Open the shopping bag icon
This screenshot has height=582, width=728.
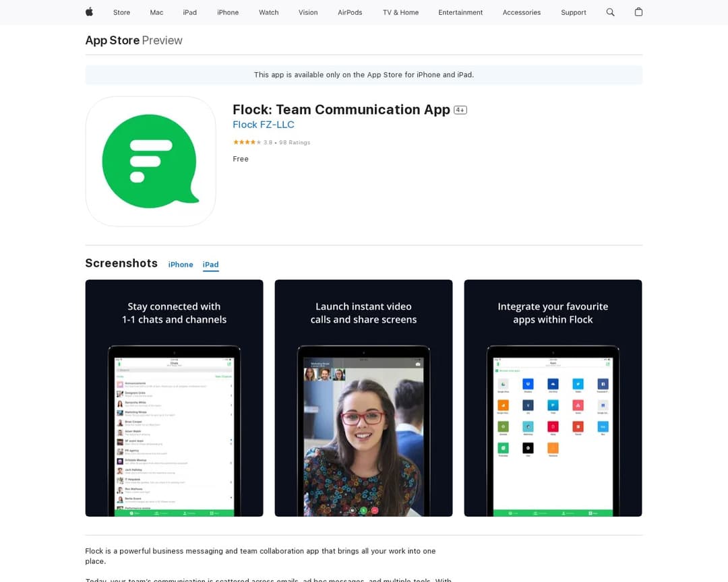[638, 12]
